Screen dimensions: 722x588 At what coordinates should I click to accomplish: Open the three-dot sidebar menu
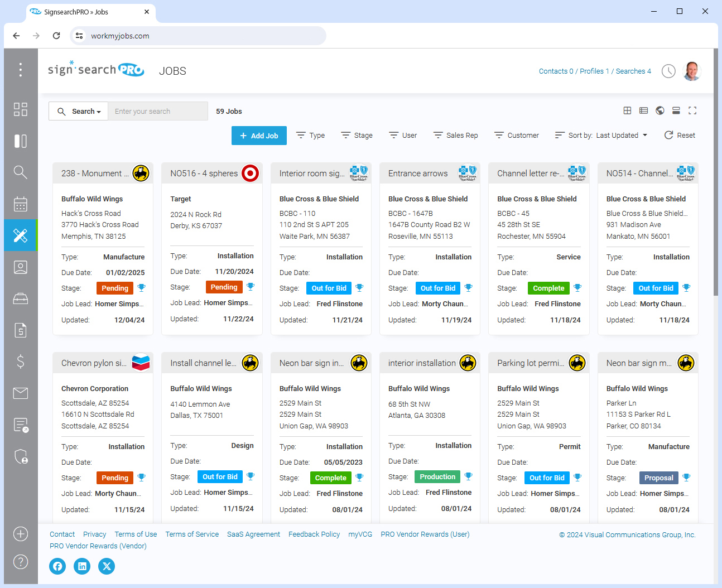coord(21,70)
